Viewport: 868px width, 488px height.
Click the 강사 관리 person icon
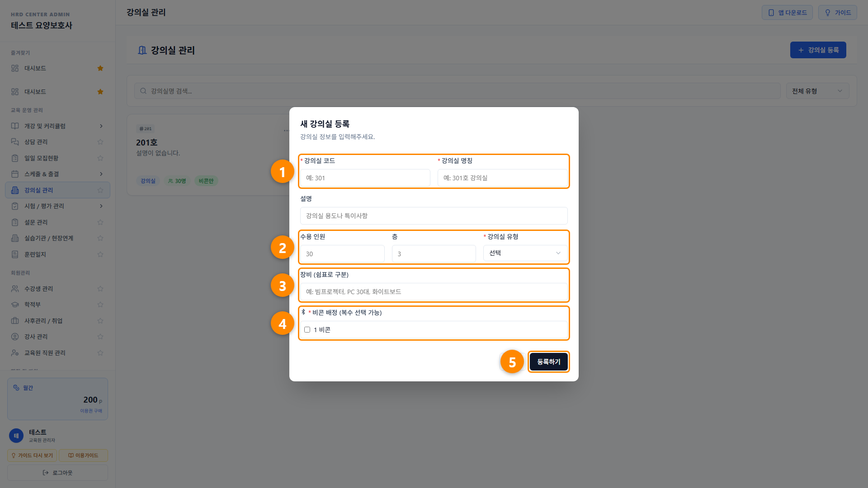[15, 337]
